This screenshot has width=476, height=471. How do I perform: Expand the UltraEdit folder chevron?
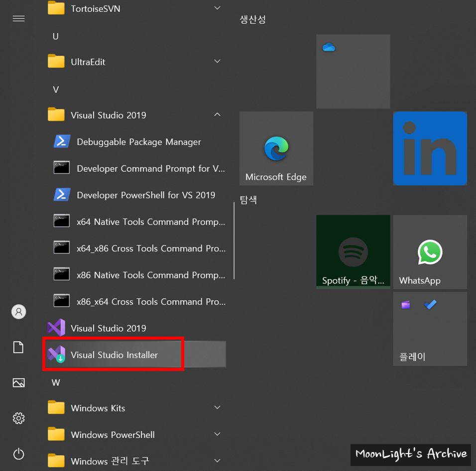coord(217,61)
